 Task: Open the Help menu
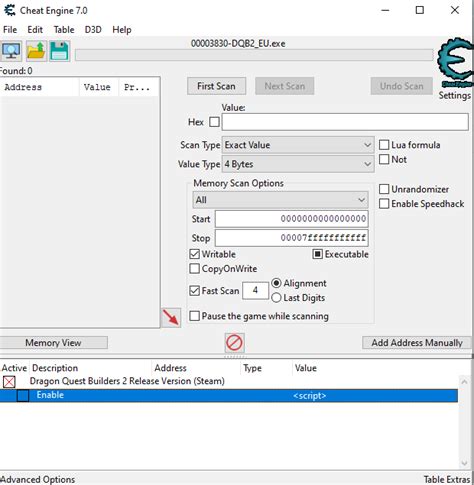(x=122, y=30)
